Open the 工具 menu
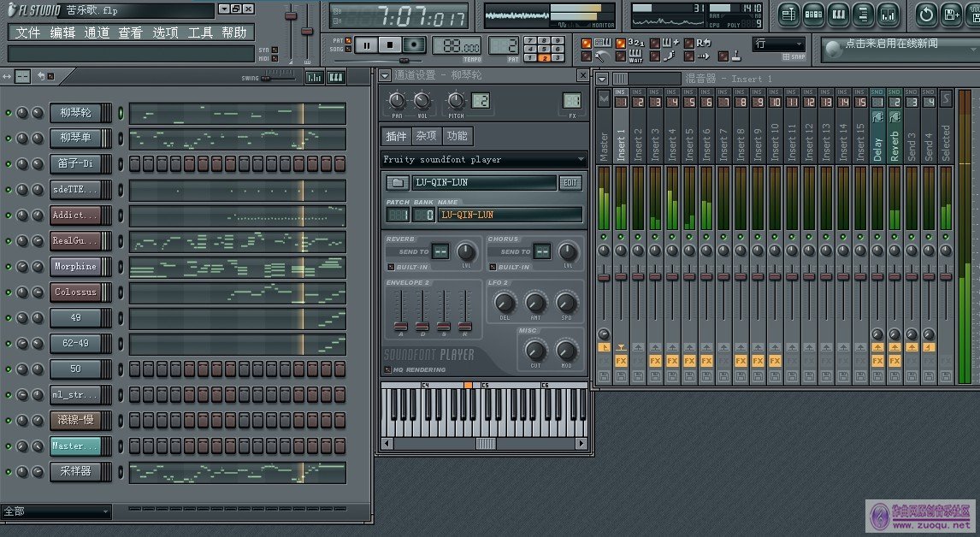The image size is (980, 537). pos(200,32)
